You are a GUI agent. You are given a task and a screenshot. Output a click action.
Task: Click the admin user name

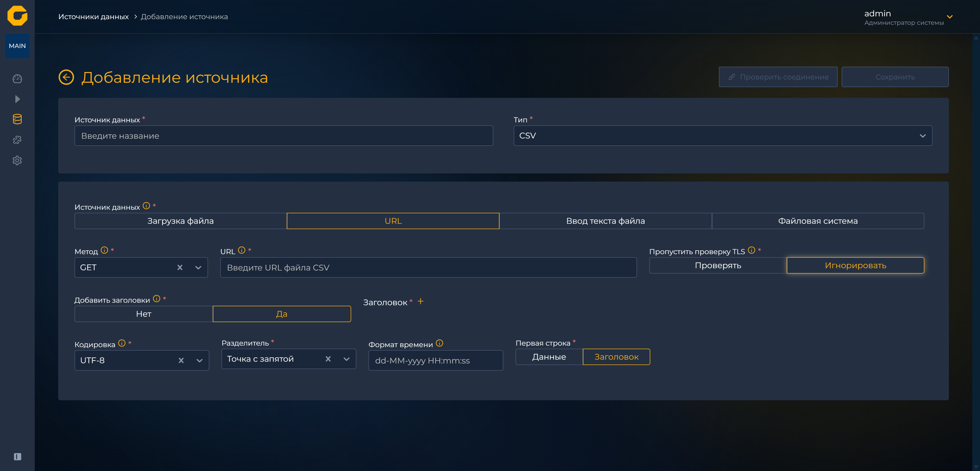(x=877, y=14)
